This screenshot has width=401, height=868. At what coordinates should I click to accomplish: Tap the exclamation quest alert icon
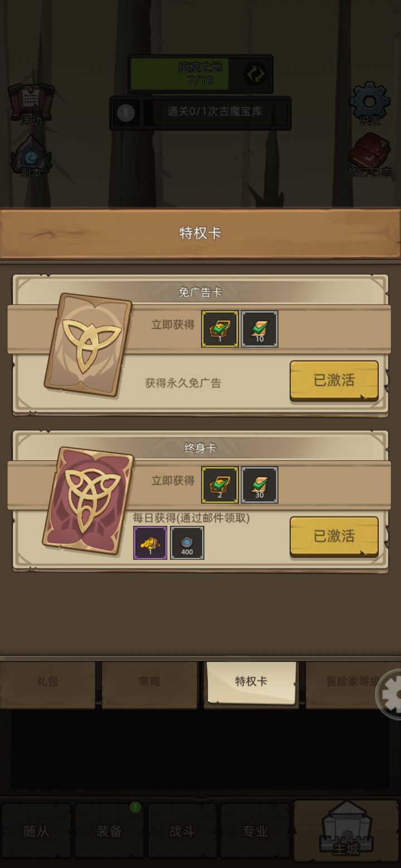pos(126,113)
